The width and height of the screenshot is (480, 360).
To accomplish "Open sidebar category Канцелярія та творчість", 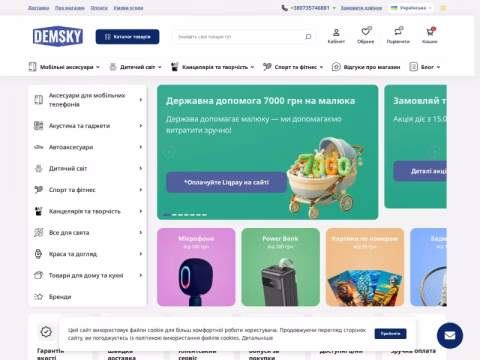I will coord(85,211).
